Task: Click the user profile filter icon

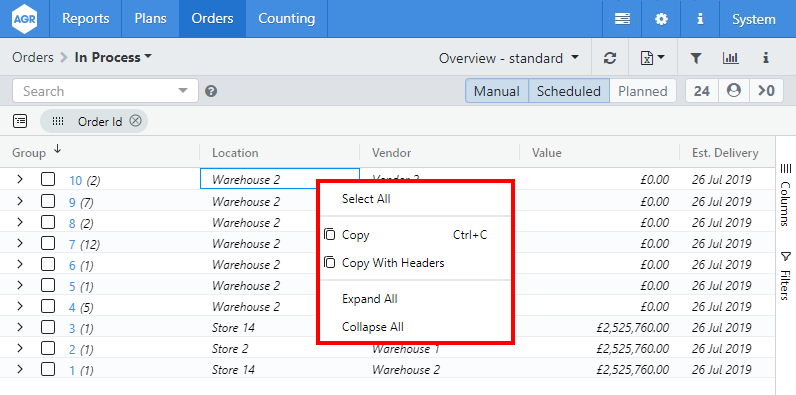Action: tap(734, 91)
